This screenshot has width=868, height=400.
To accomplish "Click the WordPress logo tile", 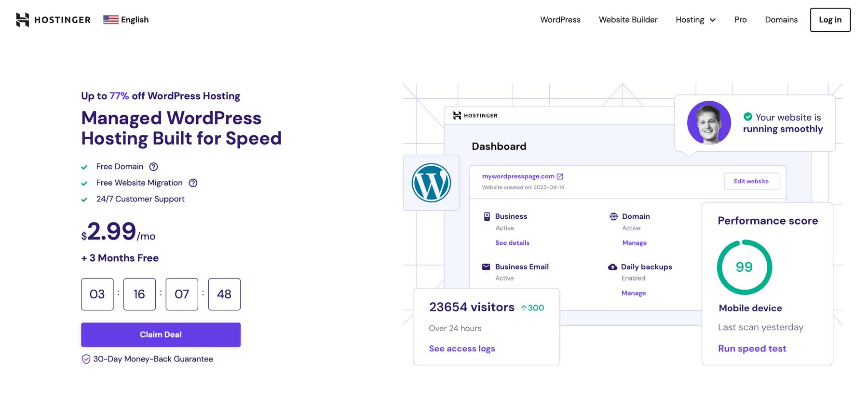I will (x=431, y=183).
